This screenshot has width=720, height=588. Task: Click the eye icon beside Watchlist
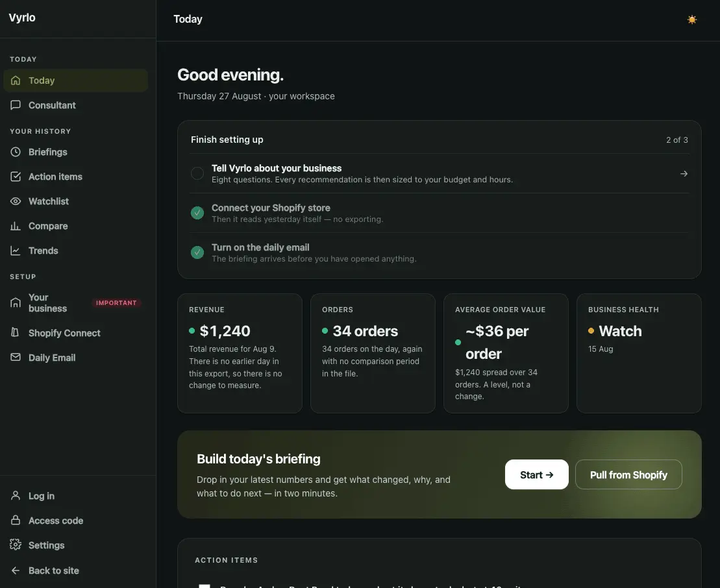pyautogui.click(x=16, y=201)
